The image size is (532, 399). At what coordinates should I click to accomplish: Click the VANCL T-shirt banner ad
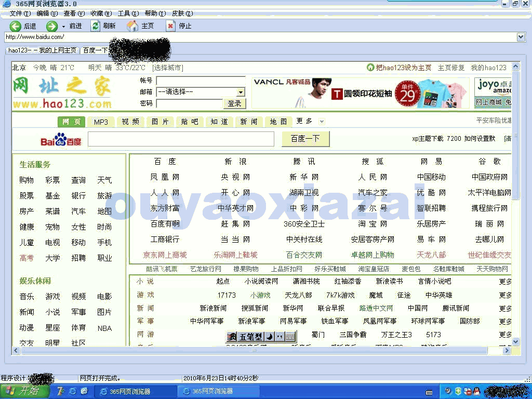361,93
